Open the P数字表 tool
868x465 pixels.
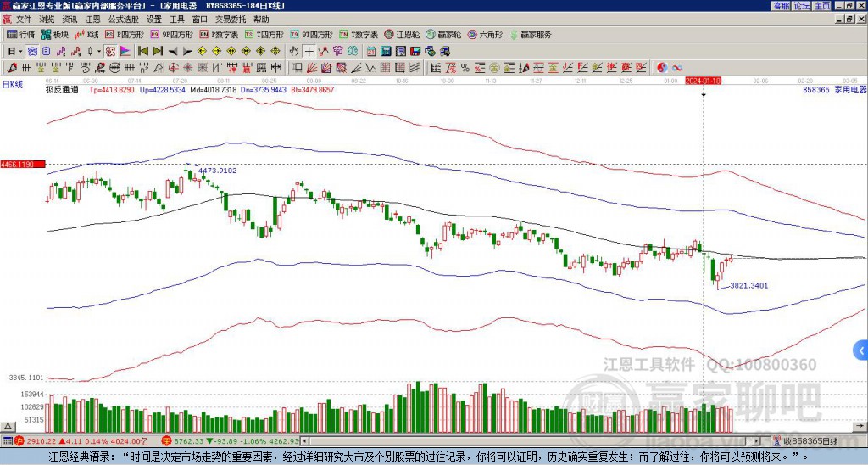[x=219, y=34]
